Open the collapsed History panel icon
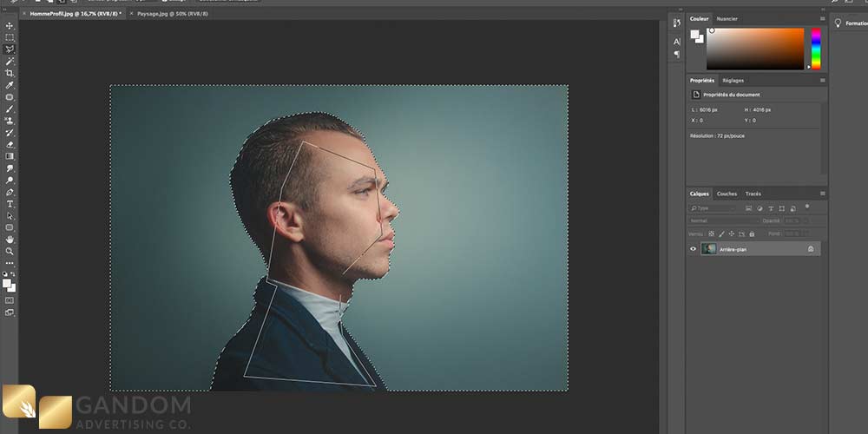Viewport: 868px width, 434px height. click(x=676, y=23)
